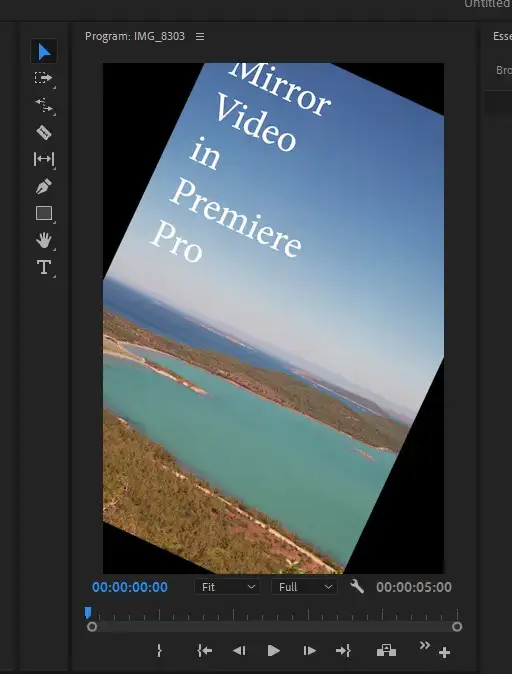Open the Full playback resolution dropdown

pos(304,587)
